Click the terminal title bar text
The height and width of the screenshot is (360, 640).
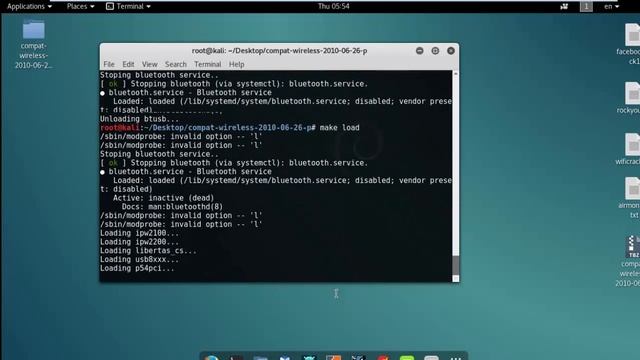click(280, 51)
